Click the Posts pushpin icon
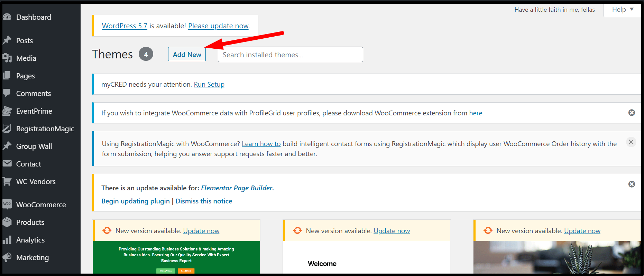The width and height of the screenshot is (644, 276). pos(7,40)
